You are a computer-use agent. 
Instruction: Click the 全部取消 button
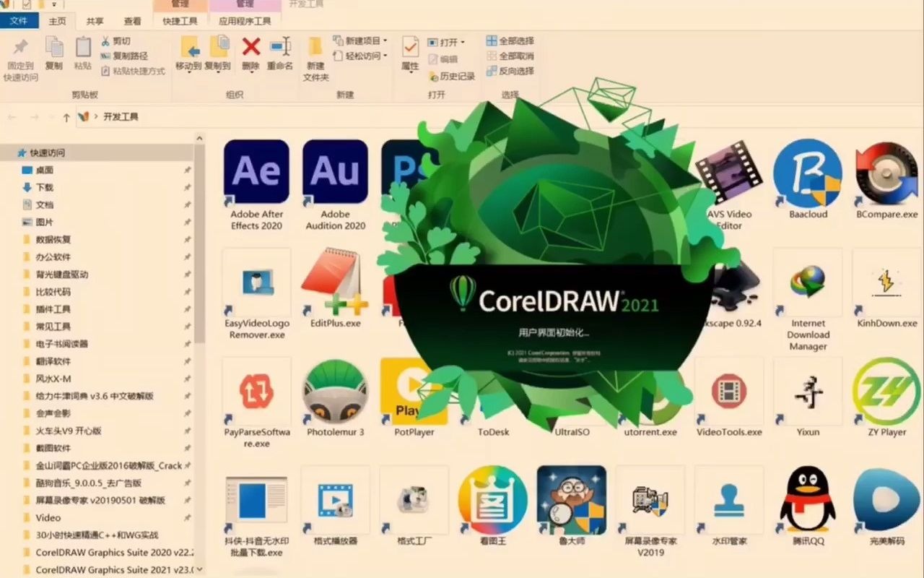click(510, 56)
